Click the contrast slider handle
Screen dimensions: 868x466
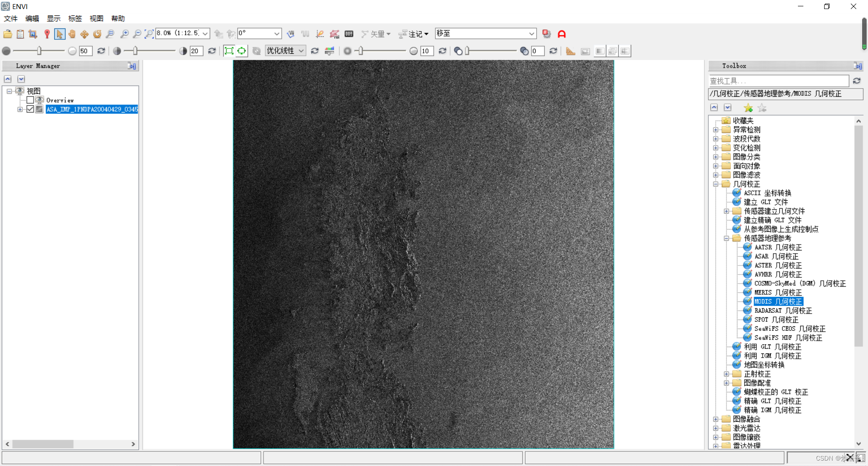[135, 51]
